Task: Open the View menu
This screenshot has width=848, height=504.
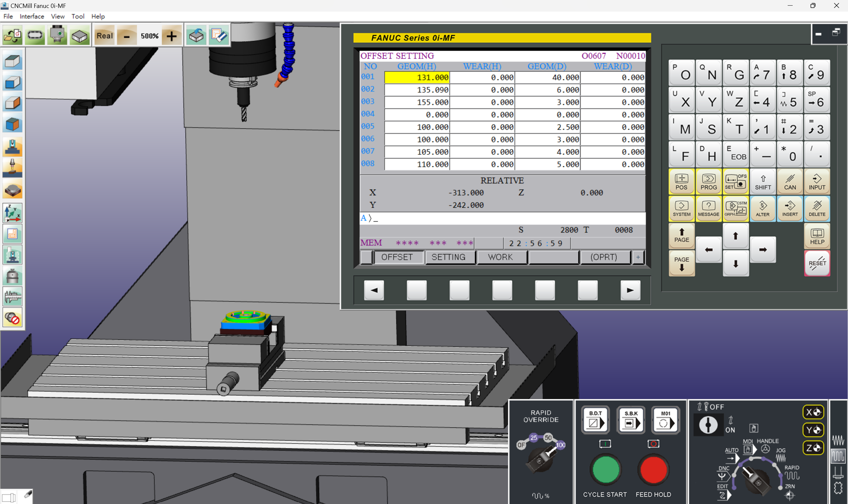Action: [58, 16]
